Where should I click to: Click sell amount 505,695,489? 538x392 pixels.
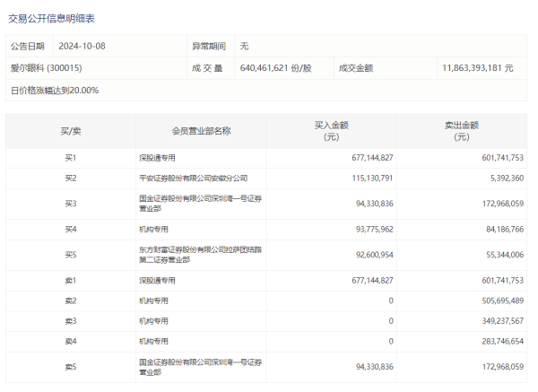point(503,301)
